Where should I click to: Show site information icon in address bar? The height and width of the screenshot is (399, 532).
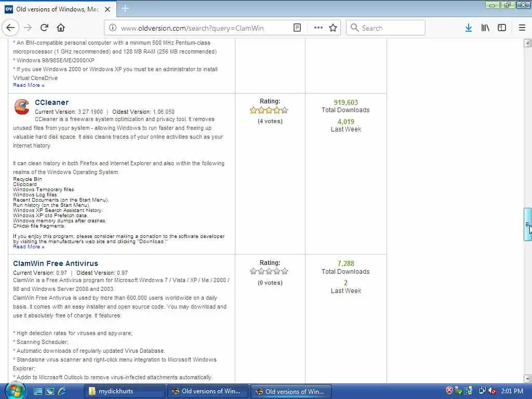[x=113, y=28]
